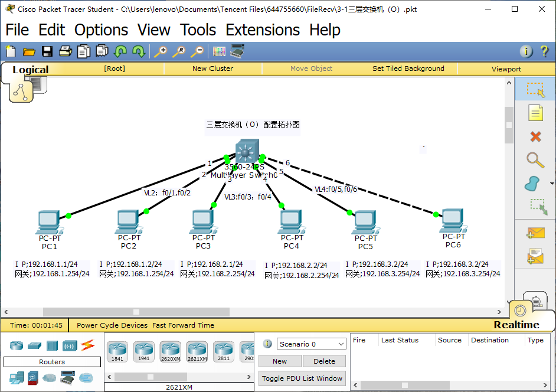This screenshot has height=392, width=556.
Task: Open the Help menu
Action: point(325,30)
